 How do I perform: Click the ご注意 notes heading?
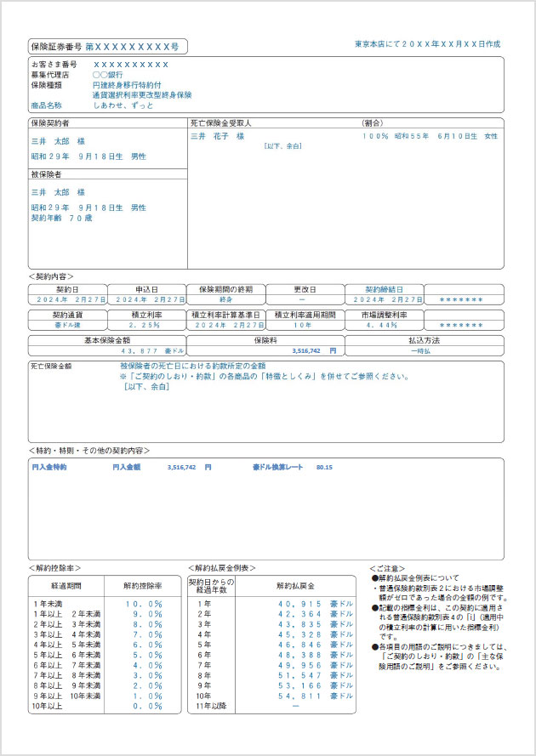[388, 567]
